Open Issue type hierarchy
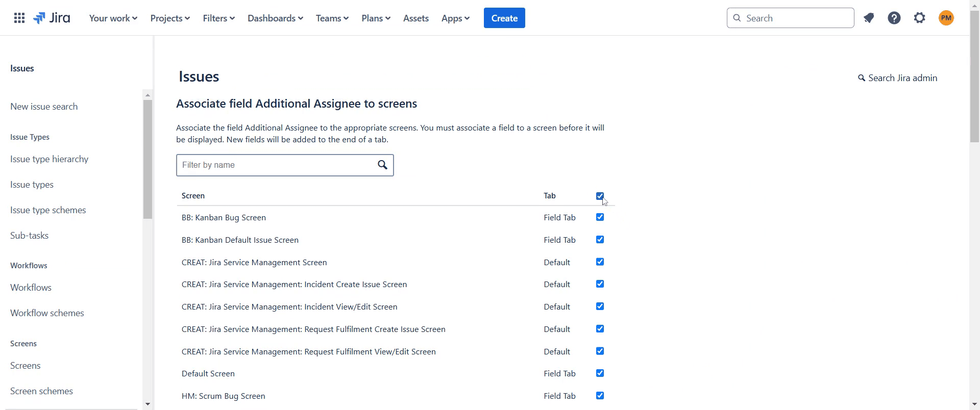 click(50, 159)
